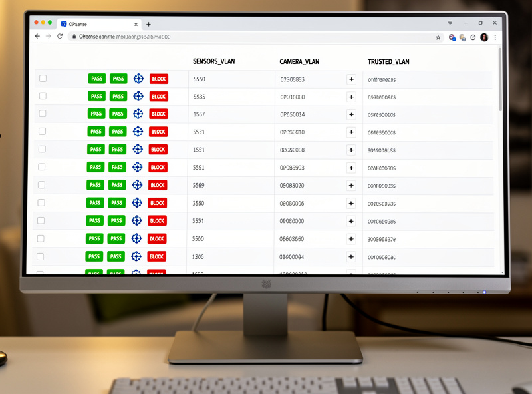The height and width of the screenshot is (394, 532).
Task: Click the CAMERA_VLAN column header
Action: (299, 61)
